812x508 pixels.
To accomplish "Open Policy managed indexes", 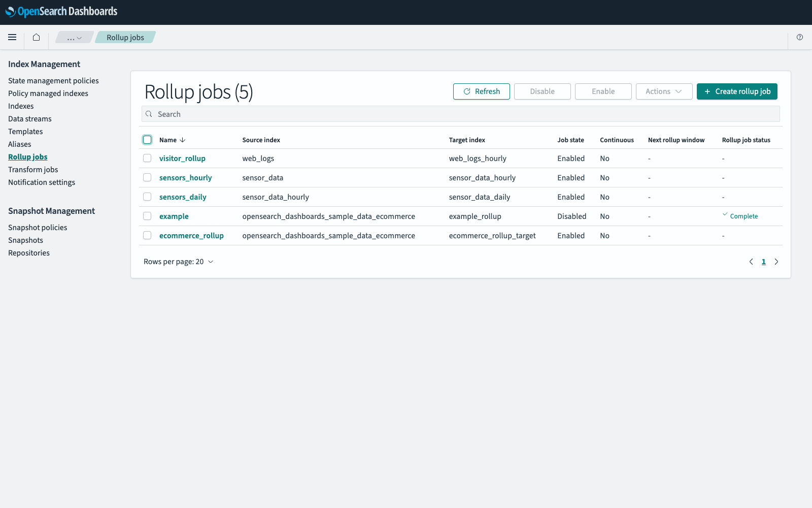I will tap(48, 93).
